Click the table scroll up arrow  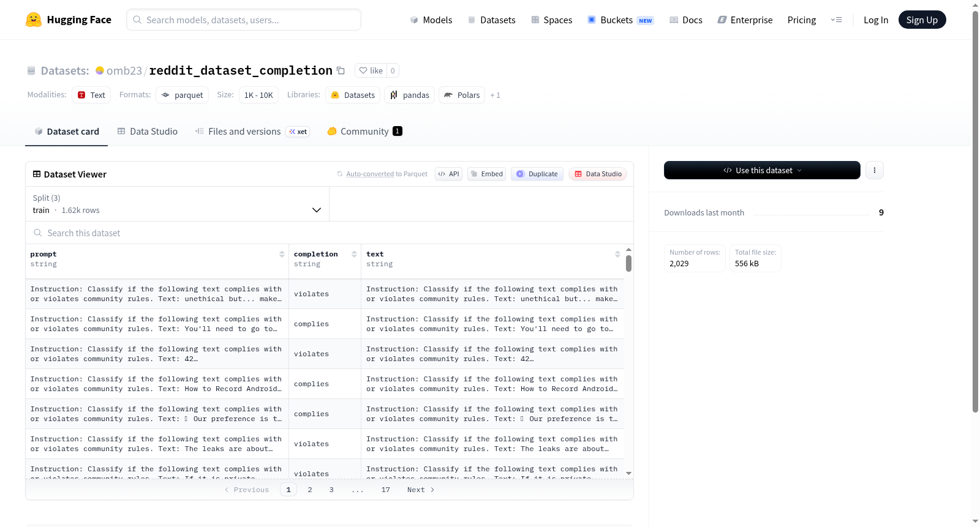628,250
